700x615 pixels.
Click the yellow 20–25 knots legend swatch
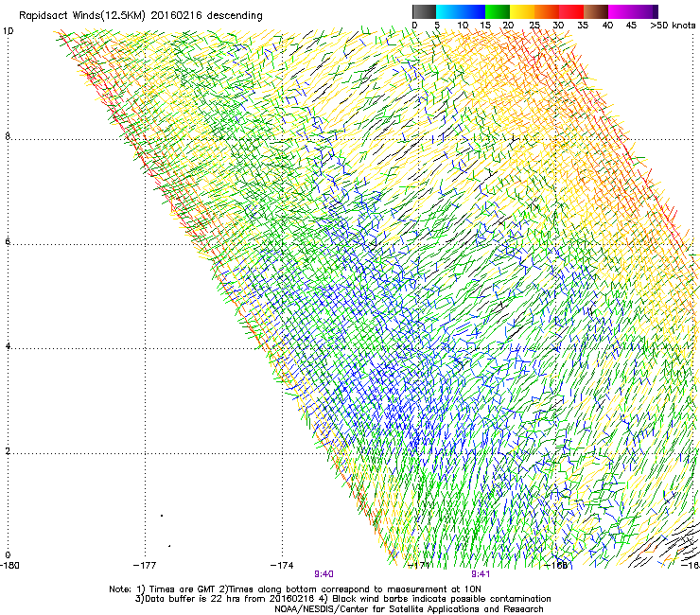522,11
